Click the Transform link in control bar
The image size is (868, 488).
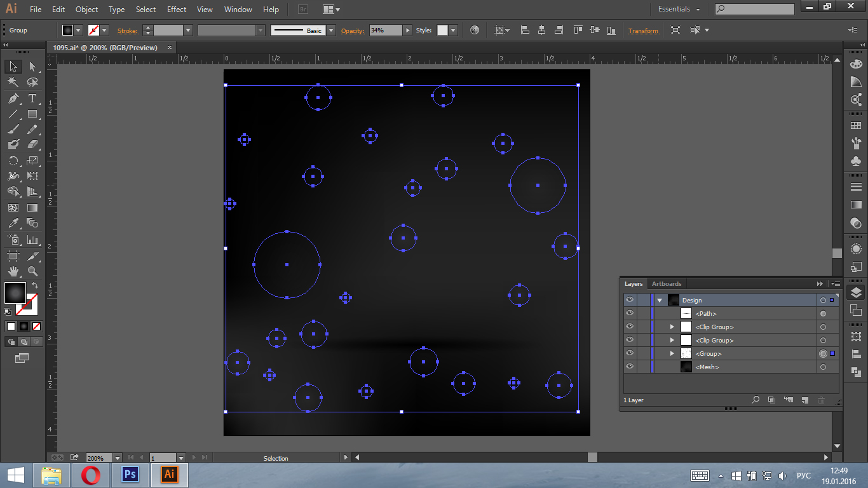(643, 30)
